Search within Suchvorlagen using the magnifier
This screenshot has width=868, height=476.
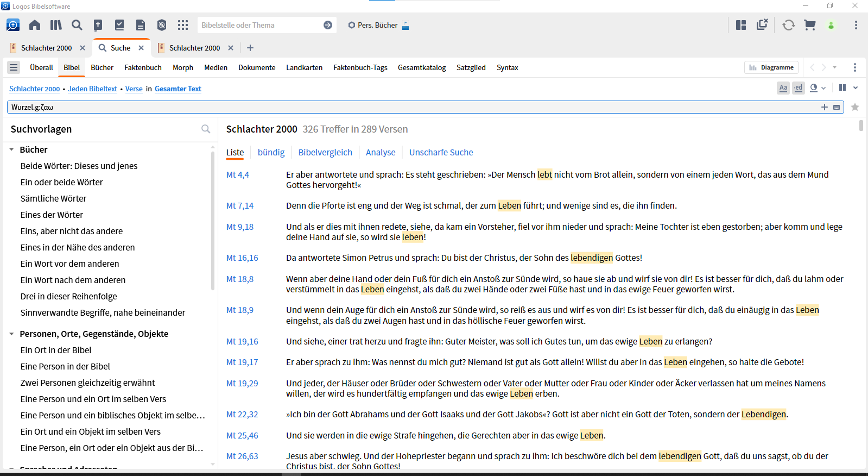(206, 129)
